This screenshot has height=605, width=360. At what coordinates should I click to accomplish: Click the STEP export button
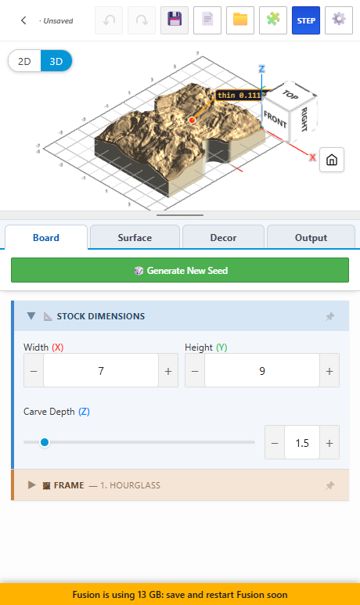(306, 20)
